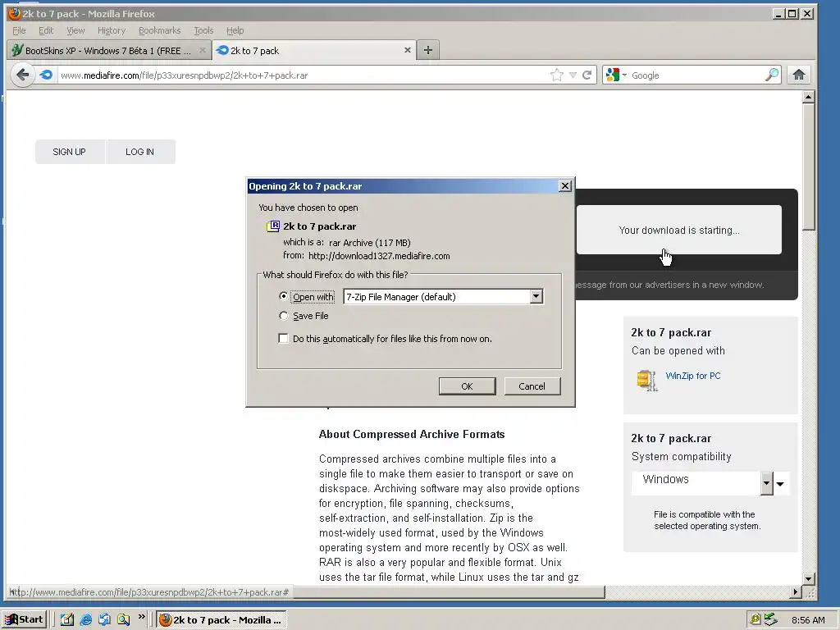Click the About Compressed Archive Formats heading

point(412,435)
